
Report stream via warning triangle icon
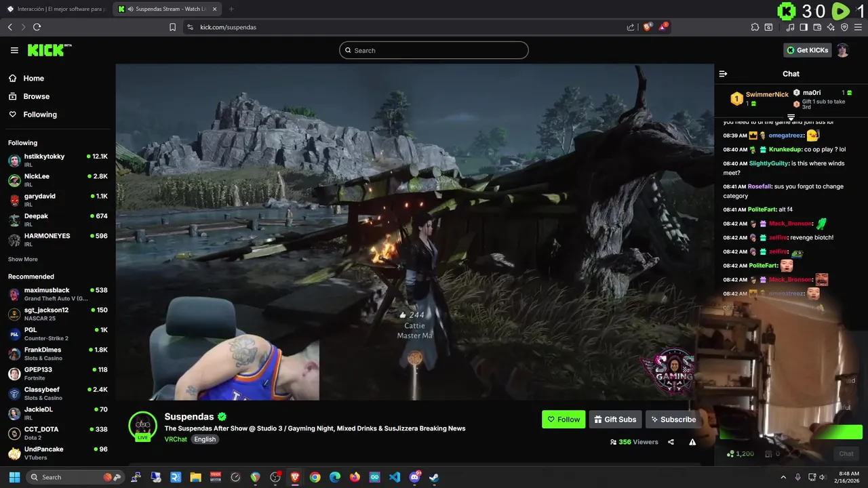692,442
